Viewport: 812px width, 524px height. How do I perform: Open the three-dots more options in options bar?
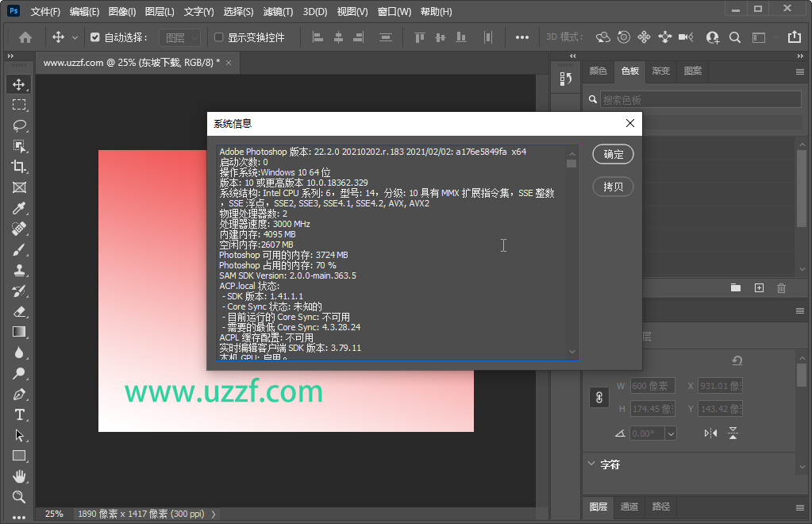522,37
